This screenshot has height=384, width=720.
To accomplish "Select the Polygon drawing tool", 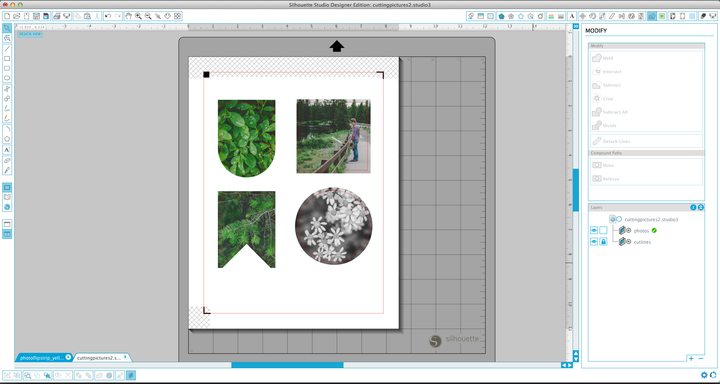I will click(x=7, y=139).
